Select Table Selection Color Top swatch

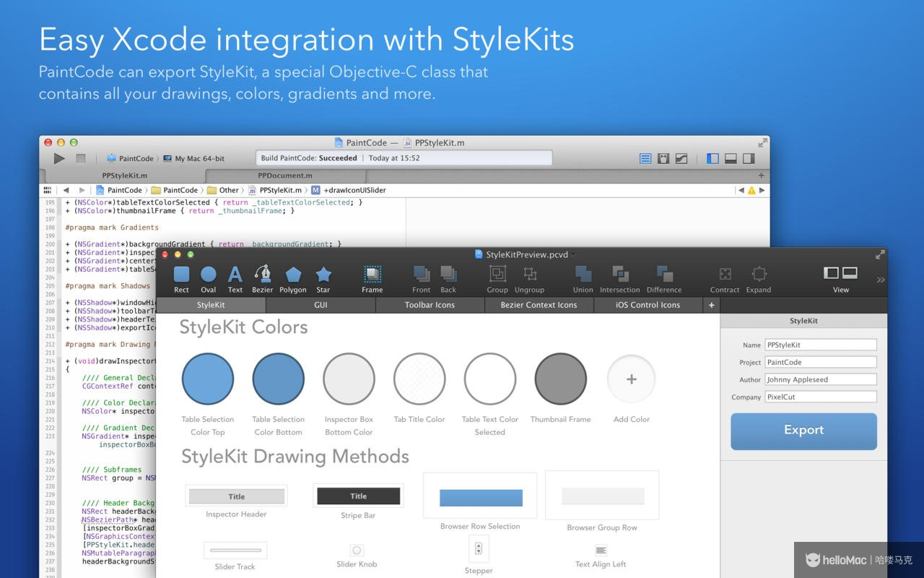(208, 379)
